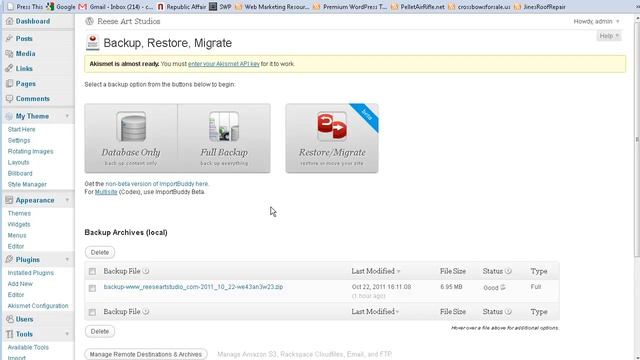Start a Full Backup

(x=224, y=138)
